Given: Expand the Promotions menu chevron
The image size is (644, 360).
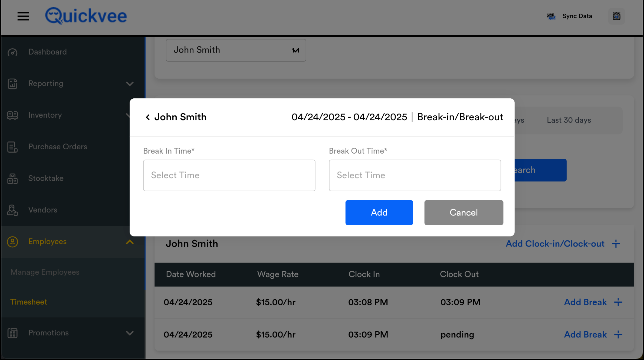Looking at the screenshot, I should (x=130, y=333).
